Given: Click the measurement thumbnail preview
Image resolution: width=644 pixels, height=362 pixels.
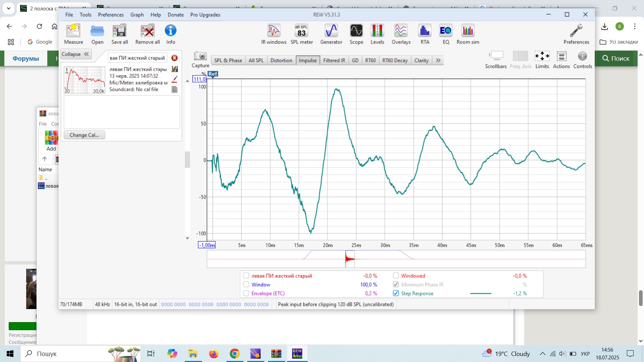Looking at the screenshot, I should pos(85,80).
